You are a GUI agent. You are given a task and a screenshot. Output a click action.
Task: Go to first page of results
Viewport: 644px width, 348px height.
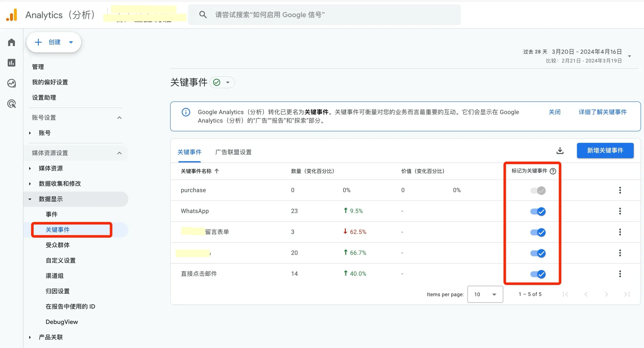pos(566,294)
